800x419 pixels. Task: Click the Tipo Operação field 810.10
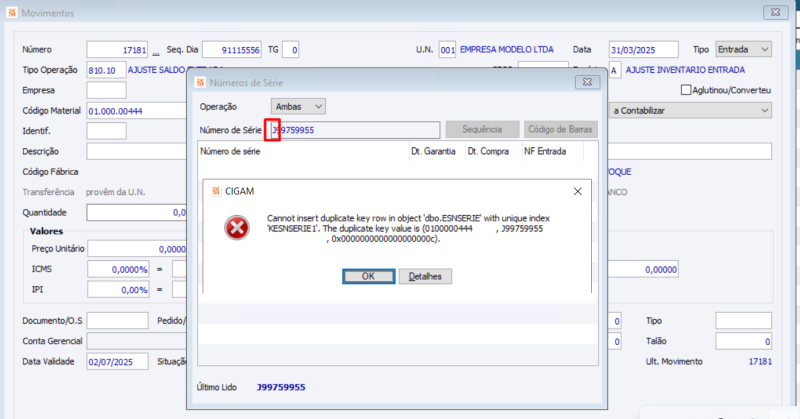tap(106, 70)
